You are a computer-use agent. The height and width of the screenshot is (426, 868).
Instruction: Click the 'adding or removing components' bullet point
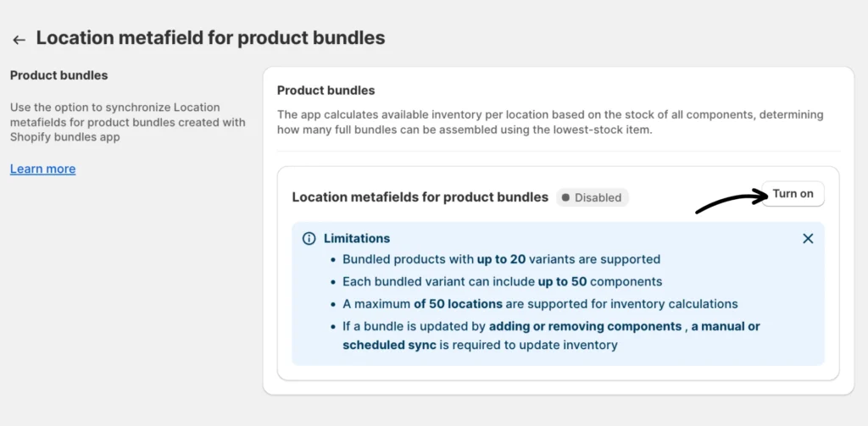pos(551,325)
